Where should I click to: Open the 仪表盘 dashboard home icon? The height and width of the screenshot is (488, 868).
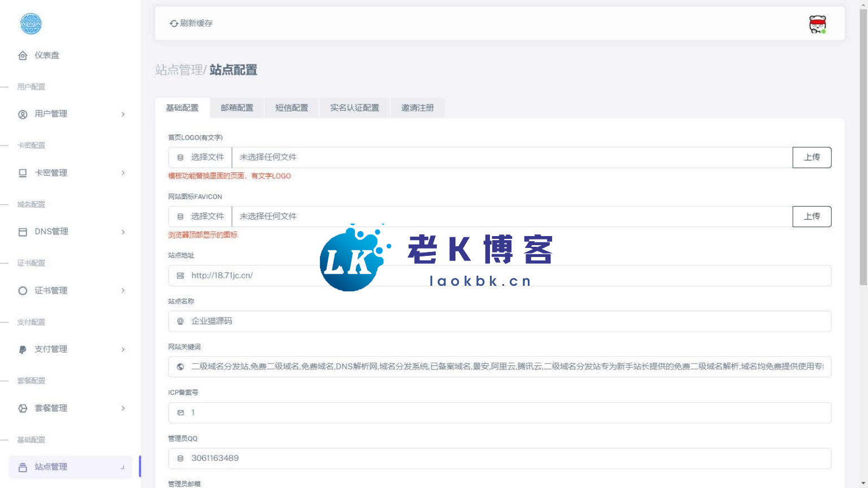coord(23,55)
